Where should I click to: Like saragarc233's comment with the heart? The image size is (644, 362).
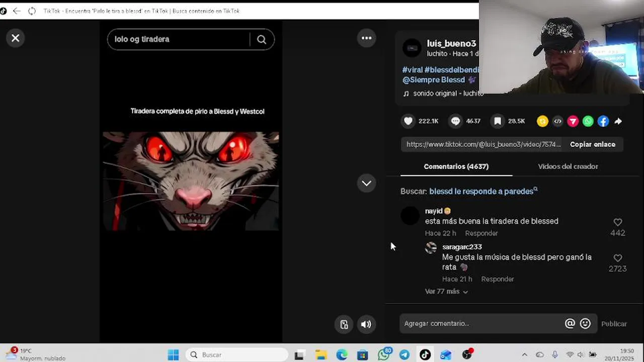click(618, 258)
